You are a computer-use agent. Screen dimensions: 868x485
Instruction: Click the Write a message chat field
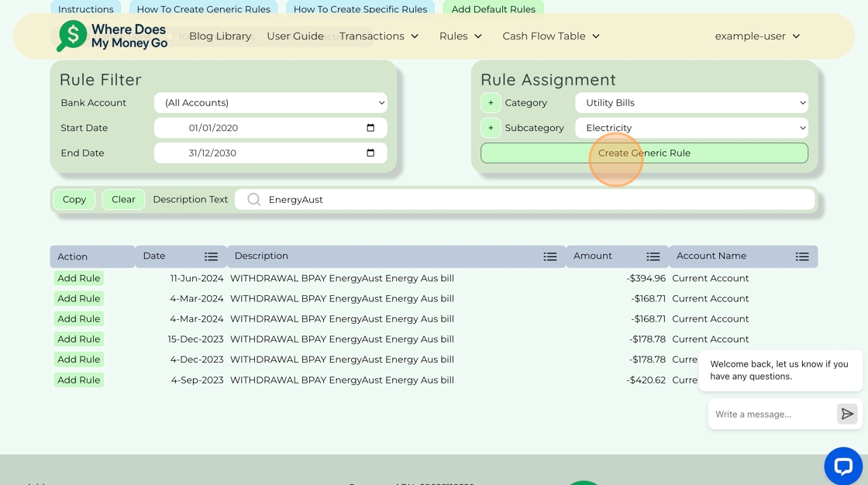tap(772, 414)
